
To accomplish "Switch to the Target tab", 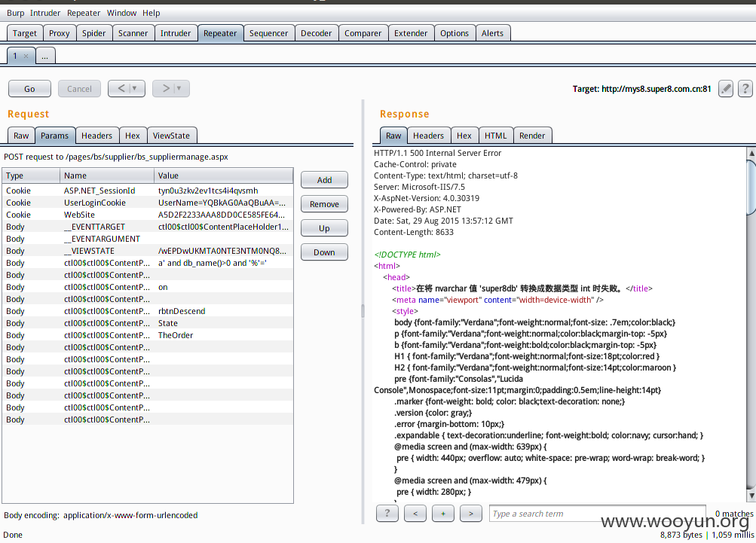I will pos(25,33).
